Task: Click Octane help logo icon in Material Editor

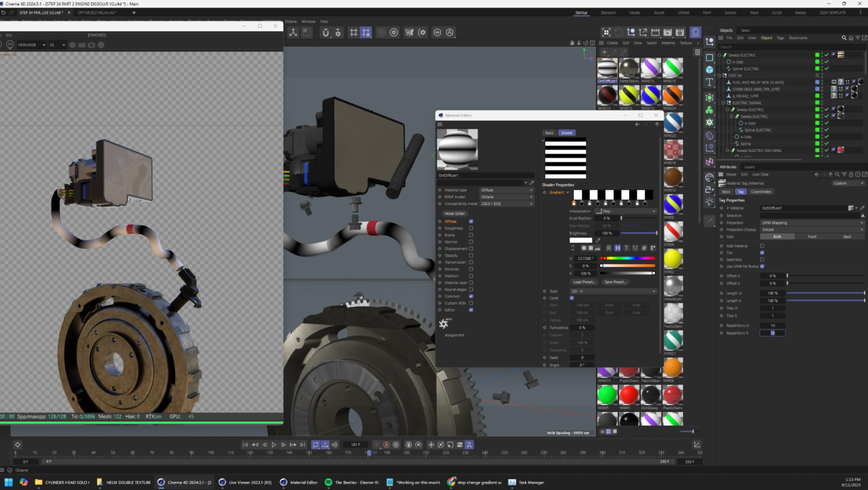Action: click(446, 323)
